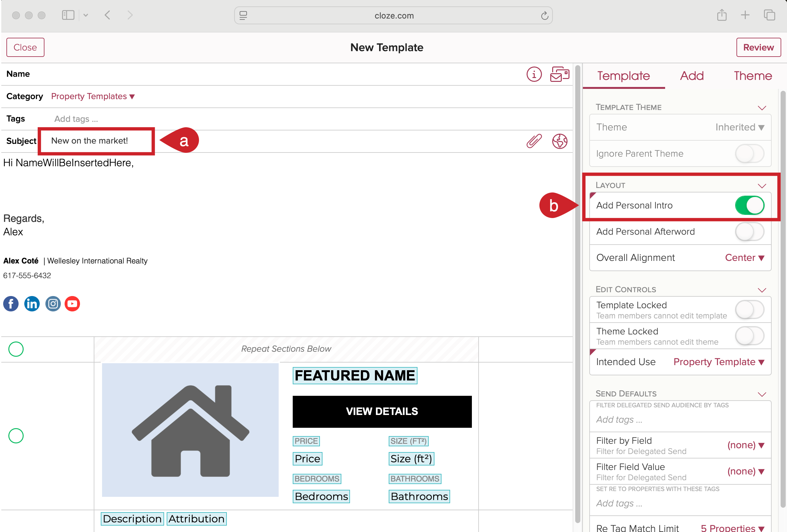
Task: Open the Facebook social icon
Action: coord(11,303)
